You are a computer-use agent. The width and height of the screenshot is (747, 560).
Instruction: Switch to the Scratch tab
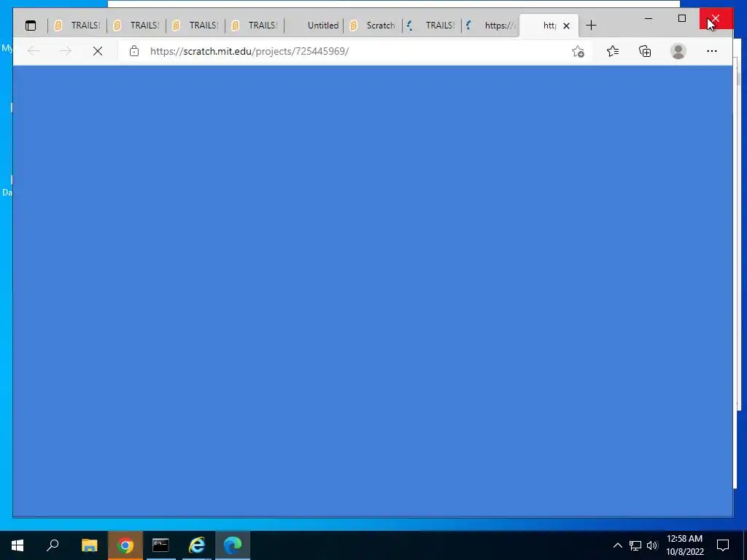(x=373, y=26)
